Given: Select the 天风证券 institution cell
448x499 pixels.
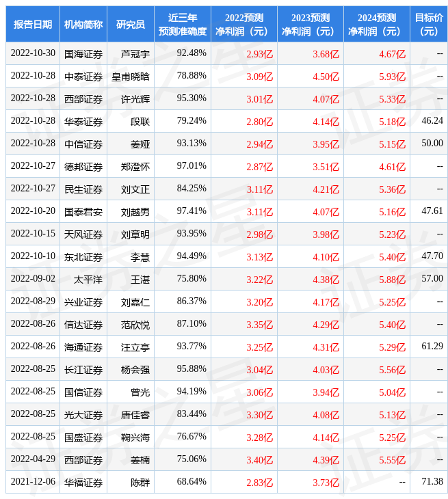Looking at the screenshot, I should [83, 235].
